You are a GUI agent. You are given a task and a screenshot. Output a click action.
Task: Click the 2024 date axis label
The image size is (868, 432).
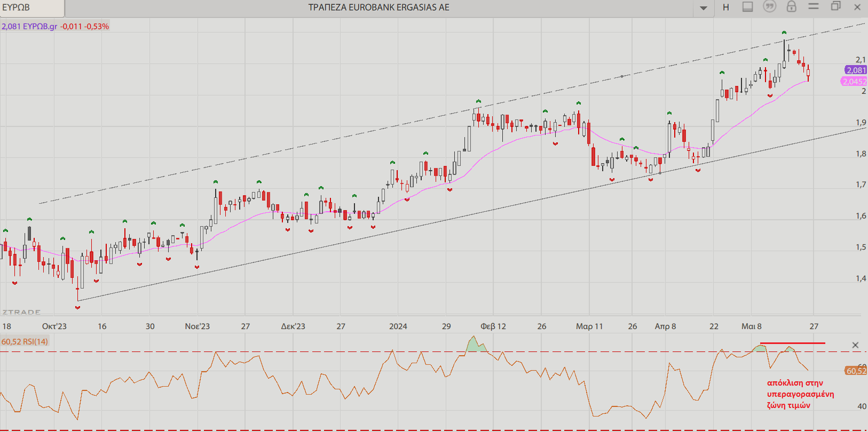click(x=398, y=326)
